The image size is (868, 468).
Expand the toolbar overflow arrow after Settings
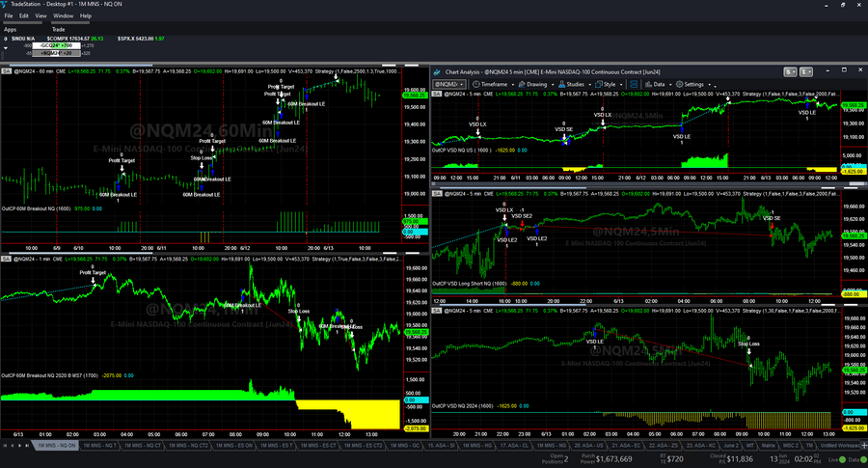coord(716,85)
